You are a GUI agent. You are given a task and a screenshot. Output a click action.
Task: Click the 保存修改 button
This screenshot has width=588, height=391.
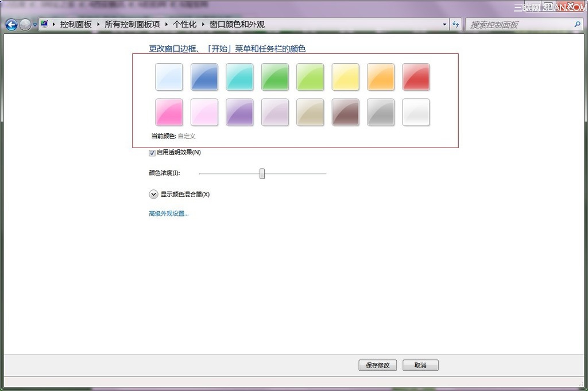point(377,365)
